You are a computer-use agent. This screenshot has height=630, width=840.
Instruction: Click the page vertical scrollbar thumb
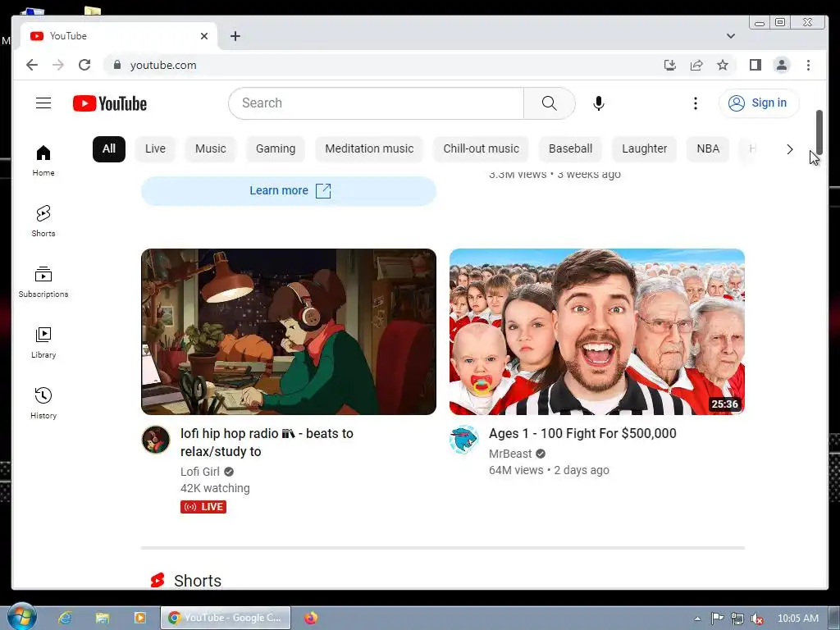[819, 132]
